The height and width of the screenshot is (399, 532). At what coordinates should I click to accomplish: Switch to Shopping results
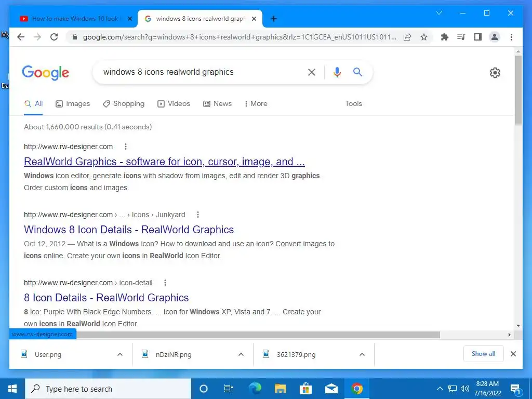124,104
